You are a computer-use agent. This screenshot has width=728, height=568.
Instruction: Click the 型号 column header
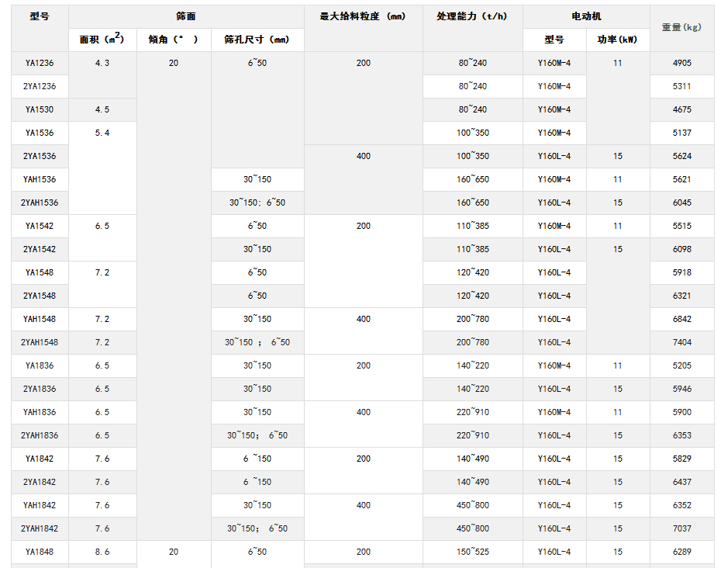(37, 13)
